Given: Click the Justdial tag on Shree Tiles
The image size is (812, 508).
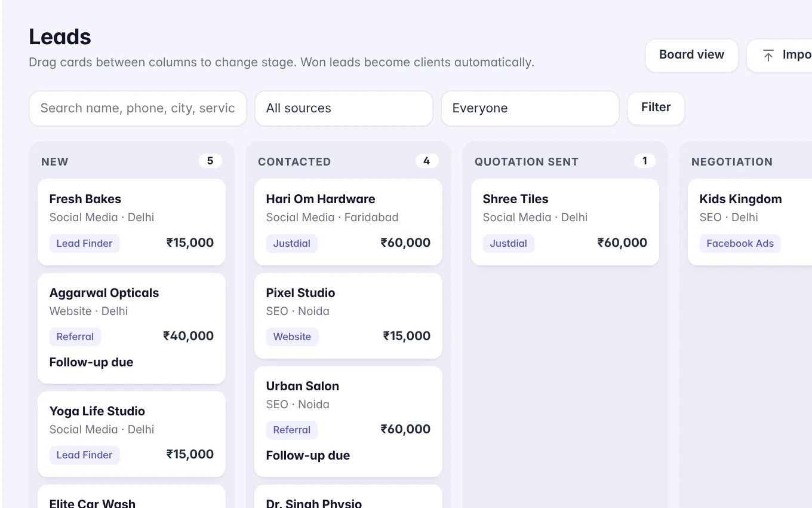Looking at the screenshot, I should [509, 243].
